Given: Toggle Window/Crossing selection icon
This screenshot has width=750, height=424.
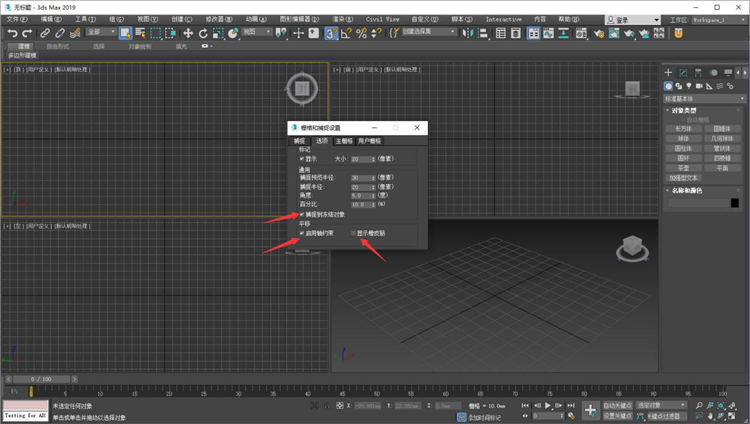Looking at the screenshot, I should pos(170,33).
